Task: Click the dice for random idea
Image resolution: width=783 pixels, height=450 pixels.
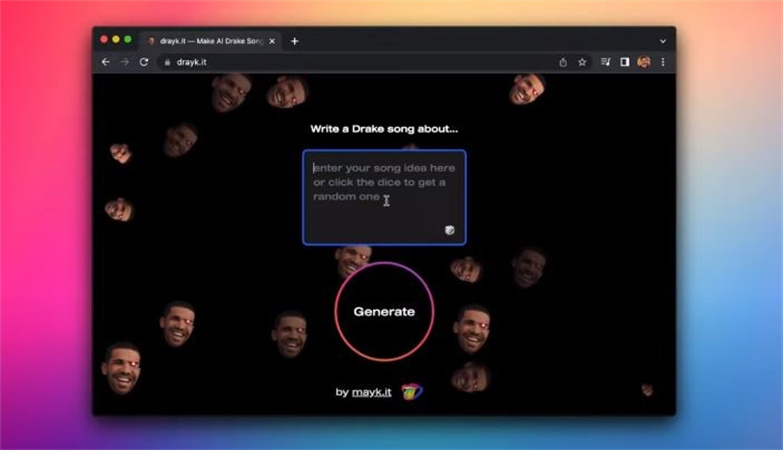Action: 449,230
